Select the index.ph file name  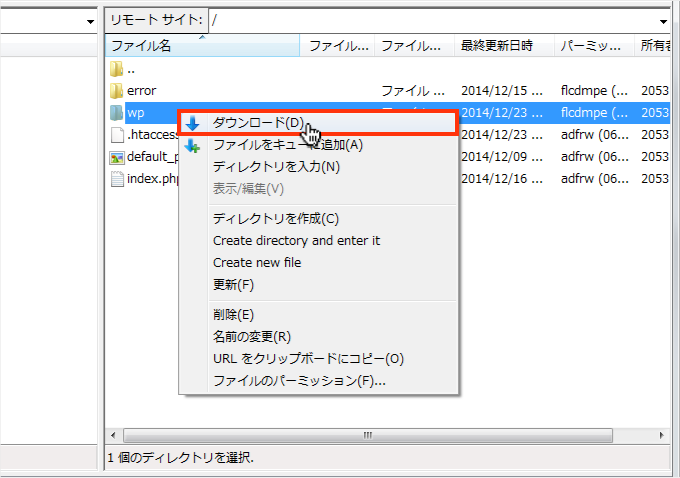(153, 179)
